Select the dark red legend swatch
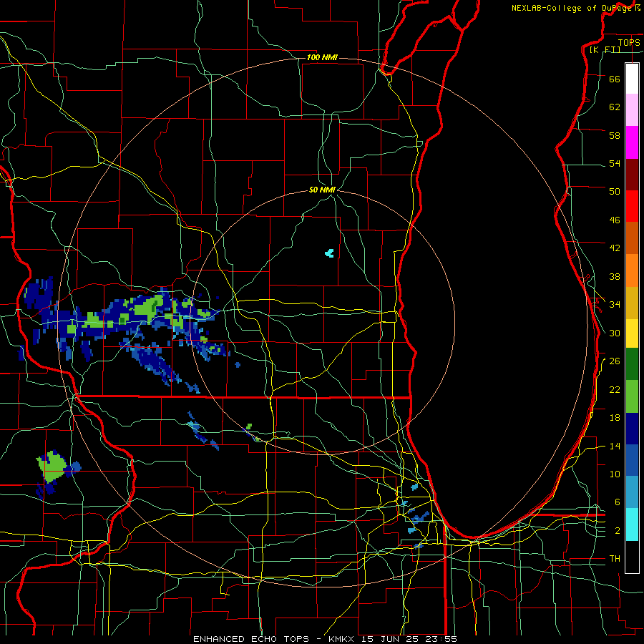The height and width of the screenshot is (644, 644). pos(632,175)
